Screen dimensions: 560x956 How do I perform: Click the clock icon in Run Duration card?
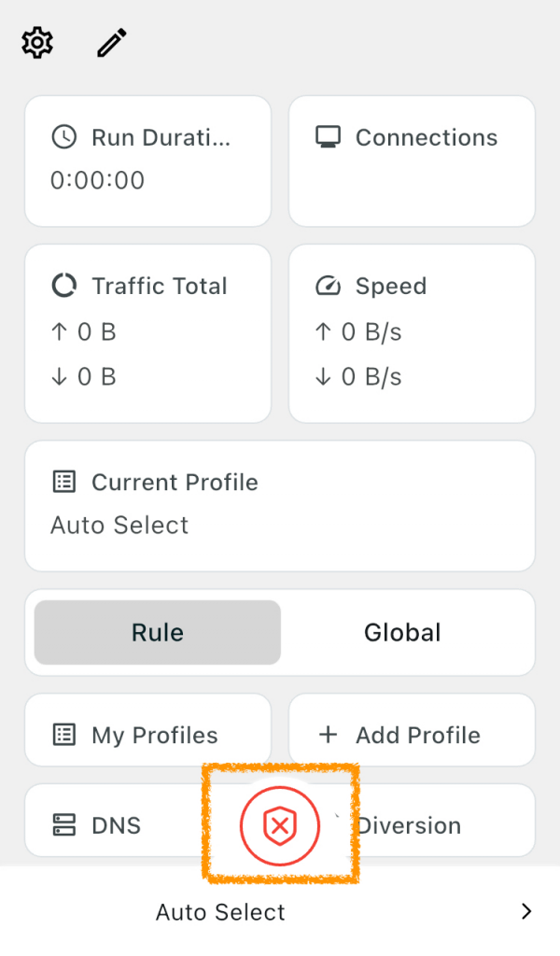pos(64,137)
